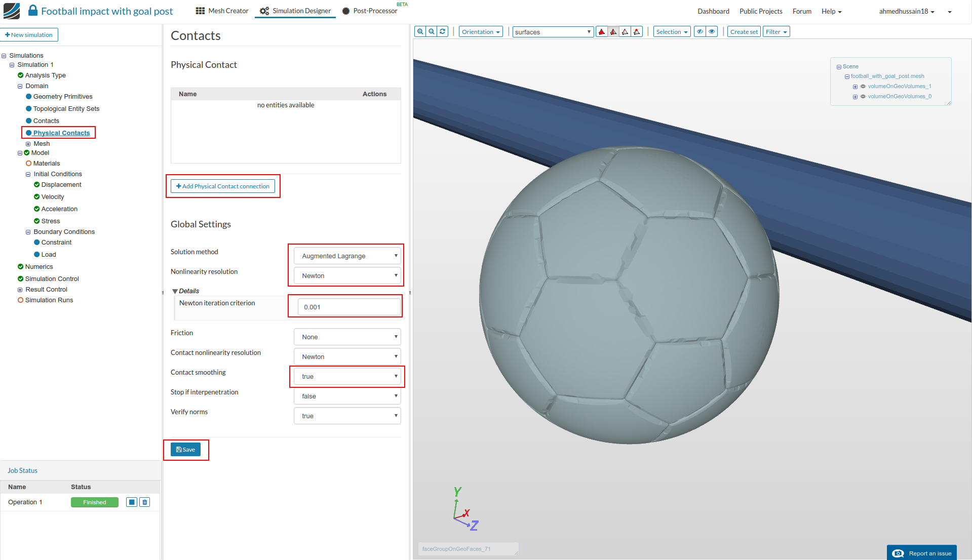
Task: Click the Simulation Control green check icon
Action: click(20, 279)
